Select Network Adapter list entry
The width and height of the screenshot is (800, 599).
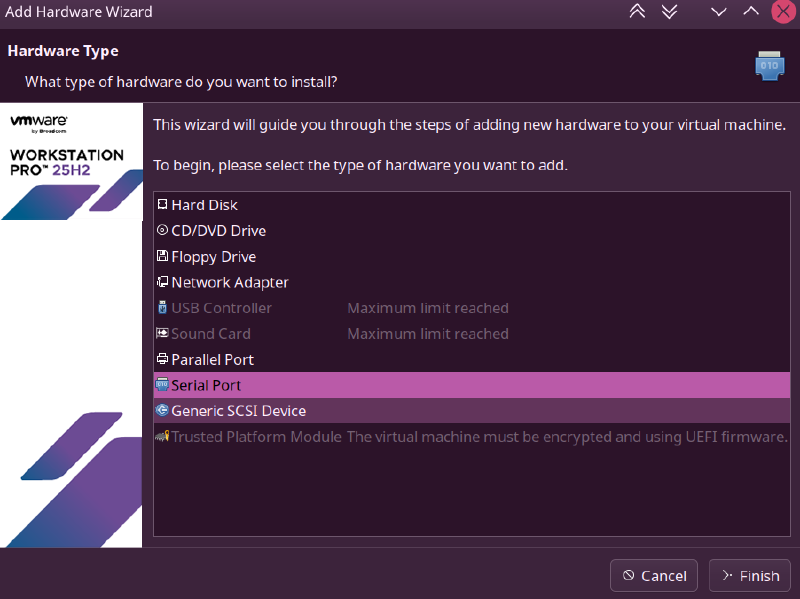click(229, 283)
